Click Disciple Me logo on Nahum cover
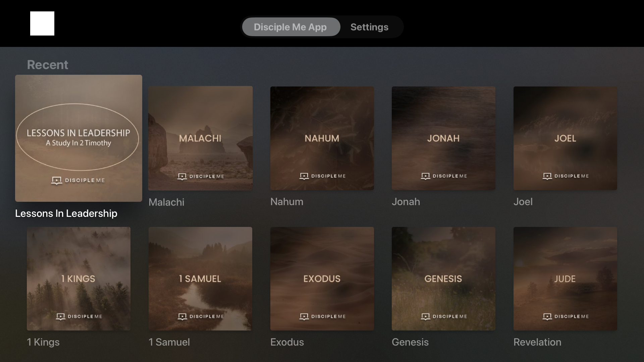The width and height of the screenshot is (644, 362). (x=322, y=176)
